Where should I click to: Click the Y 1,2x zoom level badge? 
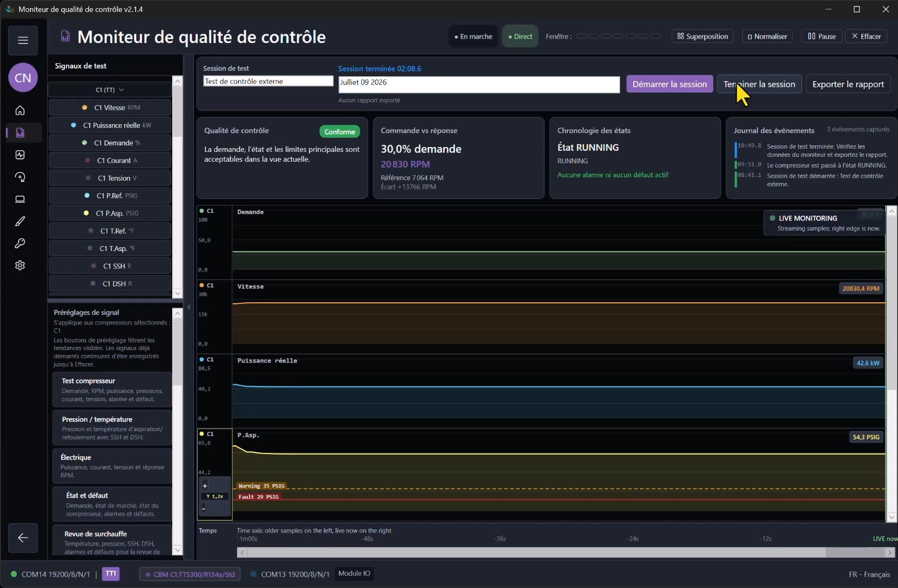pyautogui.click(x=215, y=497)
